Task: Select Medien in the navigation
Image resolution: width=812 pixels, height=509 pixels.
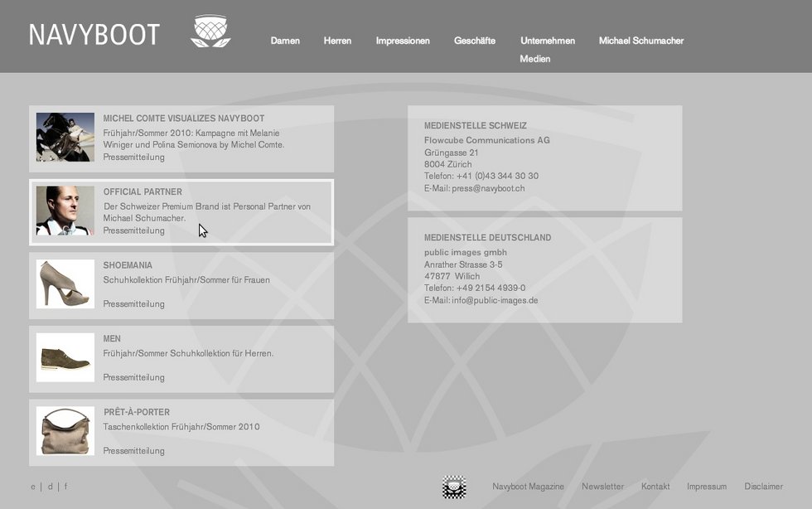Action: click(535, 59)
